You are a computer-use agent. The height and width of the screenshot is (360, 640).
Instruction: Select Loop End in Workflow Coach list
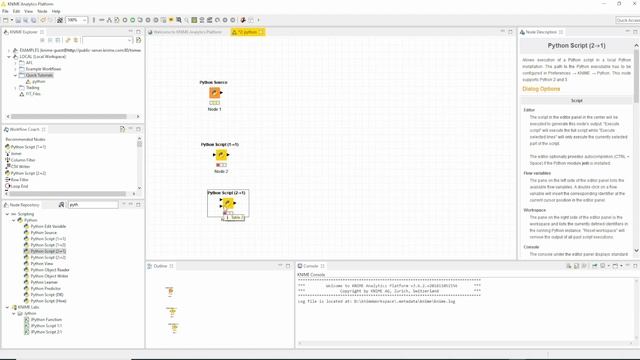pos(19,186)
